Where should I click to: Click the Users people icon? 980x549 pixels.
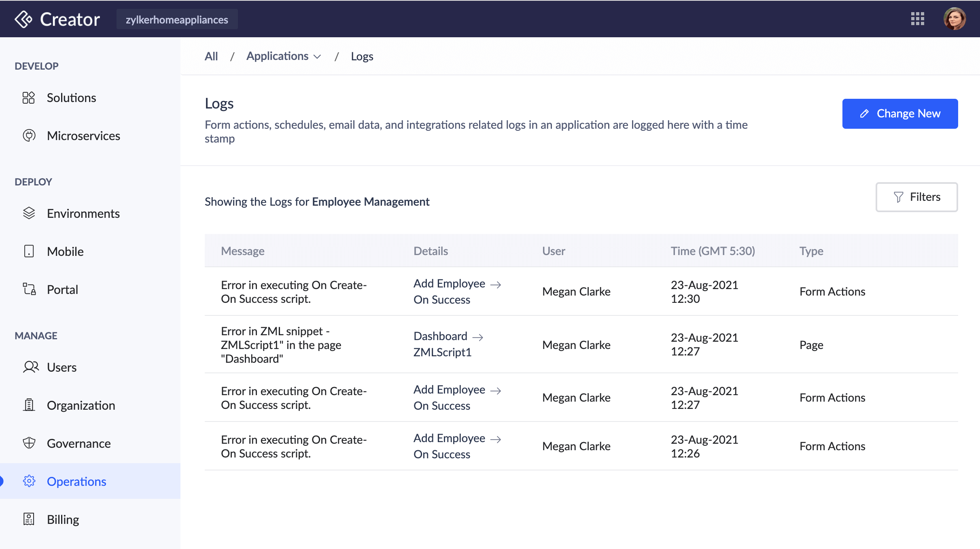tap(31, 367)
